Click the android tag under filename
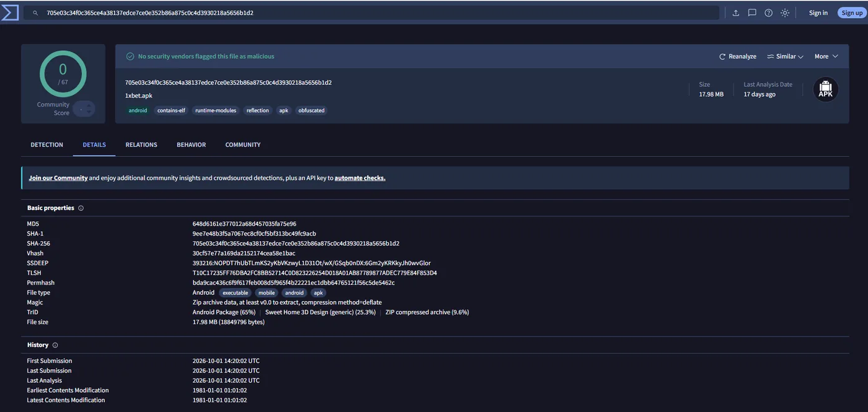The image size is (868, 412). tap(138, 110)
